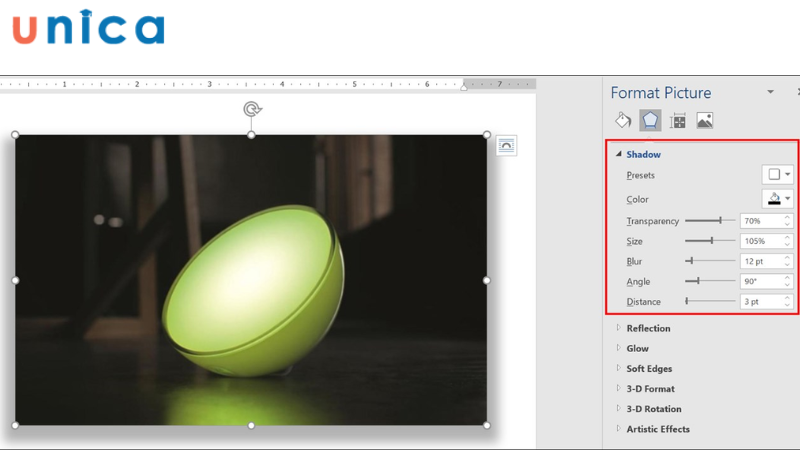The height and width of the screenshot is (450, 800).
Task: Click the rotation handle above the picture
Action: tap(252, 109)
